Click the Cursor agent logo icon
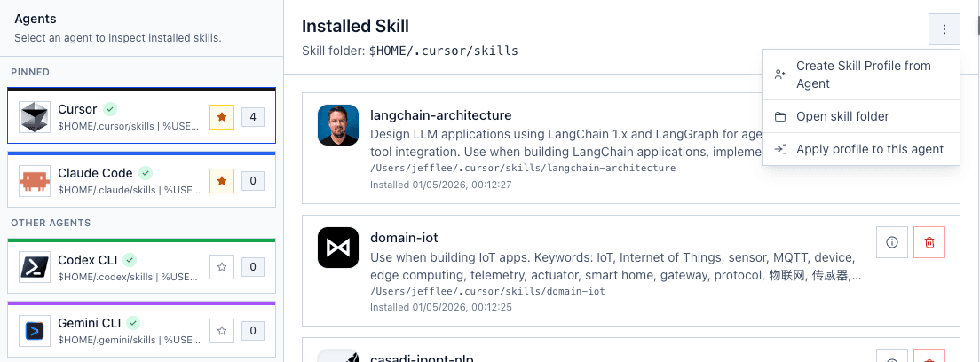Viewport: 980px width, 362px height. [x=35, y=117]
